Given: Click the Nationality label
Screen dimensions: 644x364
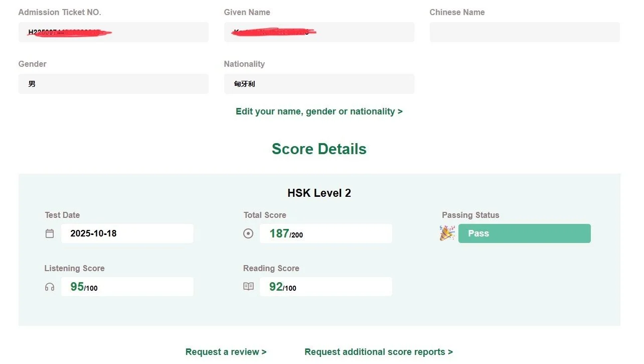Looking at the screenshot, I should 244,64.
